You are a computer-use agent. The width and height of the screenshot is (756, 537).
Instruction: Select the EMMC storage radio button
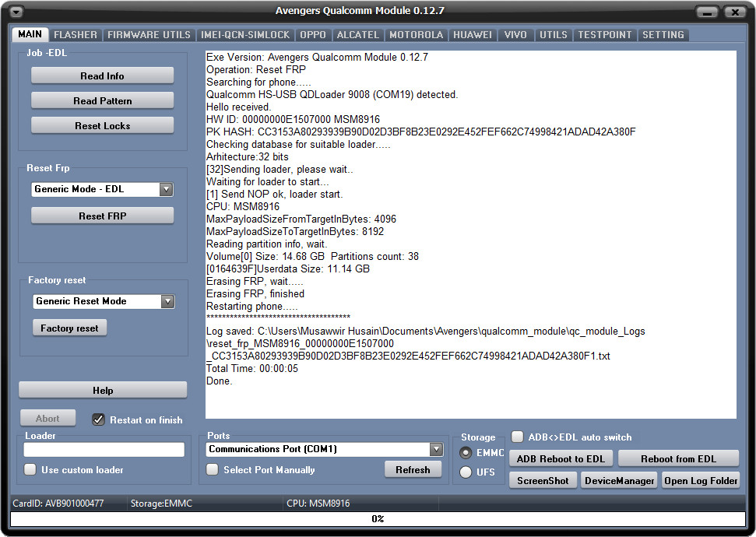[x=466, y=453]
